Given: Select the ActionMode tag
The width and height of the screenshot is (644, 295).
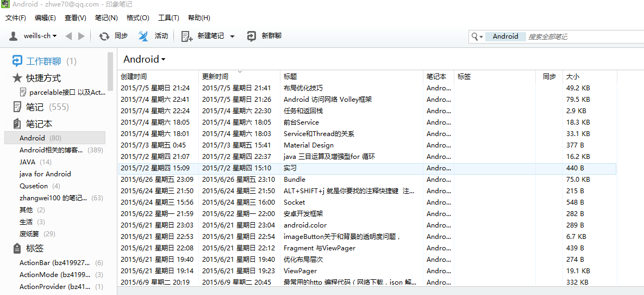Looking at the screenshot, I should (x=55, y=275).
